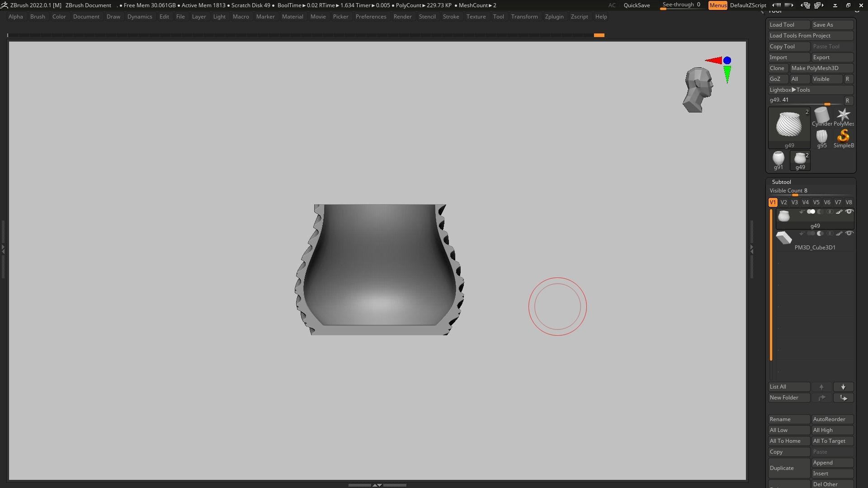Select the Cylinder tool thumbnail

point(821,116)
